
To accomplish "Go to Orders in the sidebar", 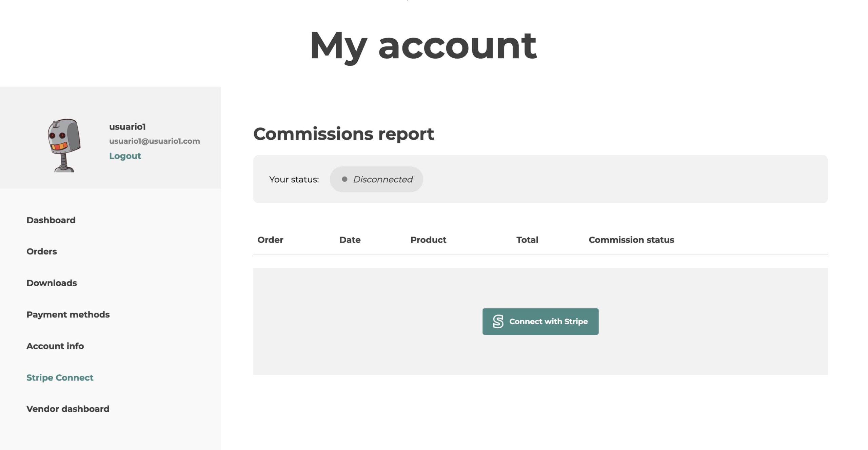I will click(x=42, y=251).
